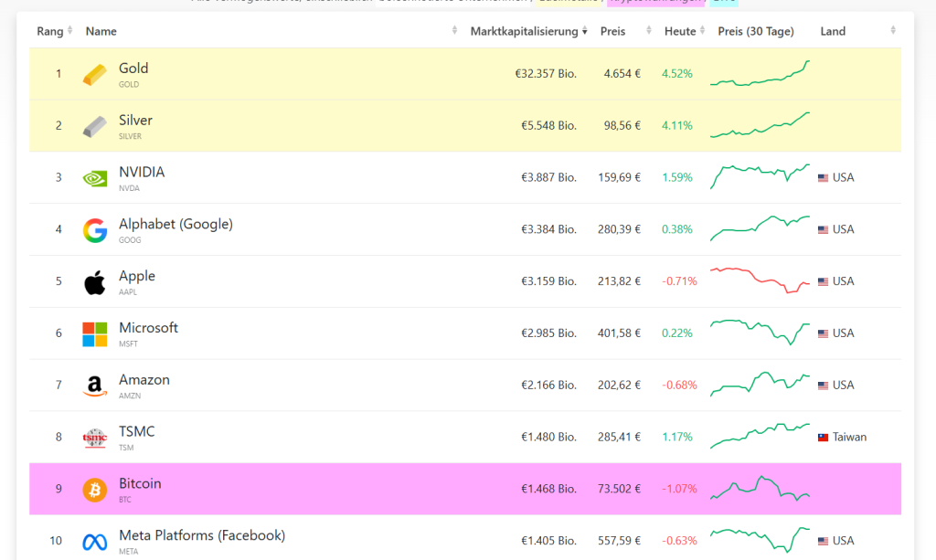Screen dimensions: 936x560
Task: Click the orange Bitcoin logo icon
Action: [95, 491]
